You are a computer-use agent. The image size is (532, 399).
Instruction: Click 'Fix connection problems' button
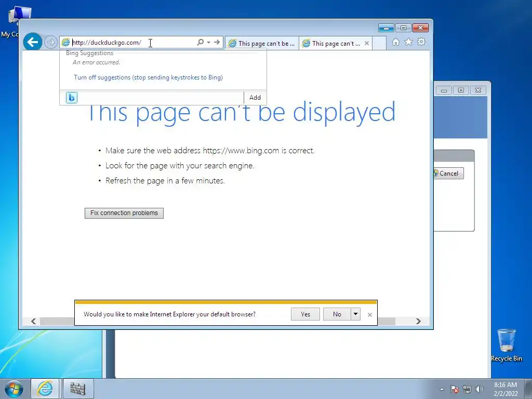pyautogui.click(x=124, y=213)
